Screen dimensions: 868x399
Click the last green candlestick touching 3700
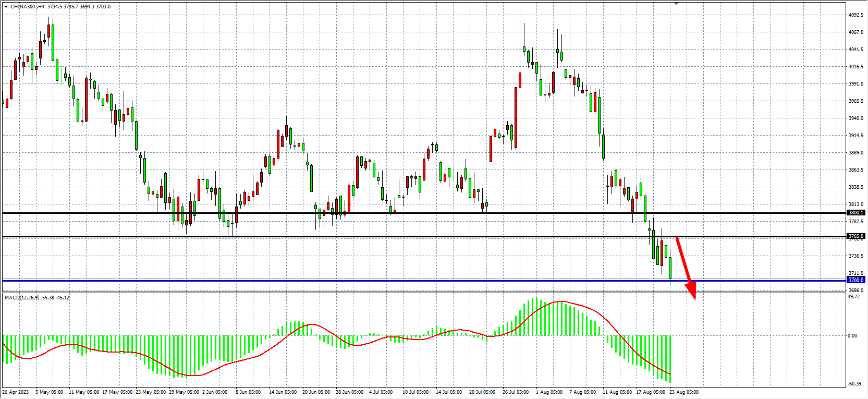click(x=670, y=269)
